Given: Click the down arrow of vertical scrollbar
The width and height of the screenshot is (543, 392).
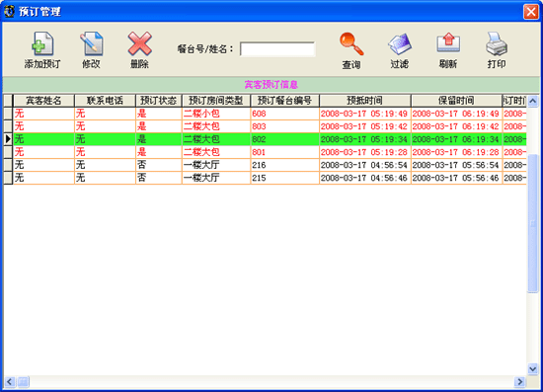Looking at the screenshot, I should tap(532, 369).
